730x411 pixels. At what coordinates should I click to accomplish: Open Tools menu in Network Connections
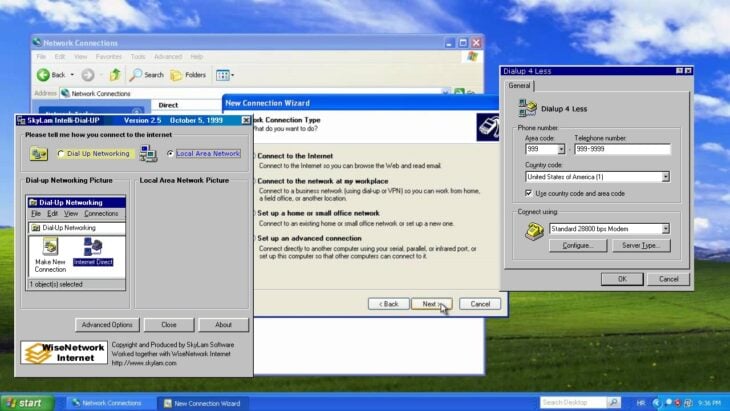coord(138,56)
